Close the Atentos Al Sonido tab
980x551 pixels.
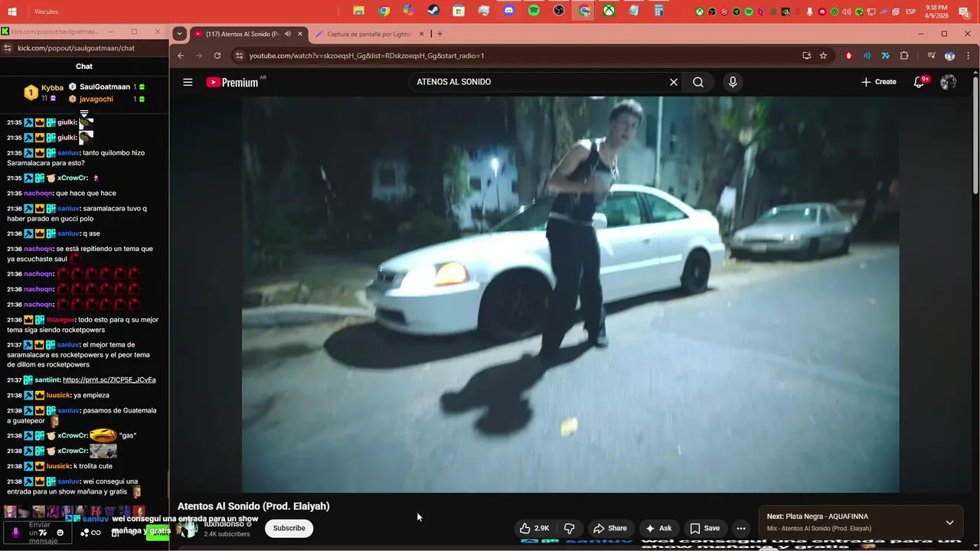pyautogui.click(x=300, y=34)
